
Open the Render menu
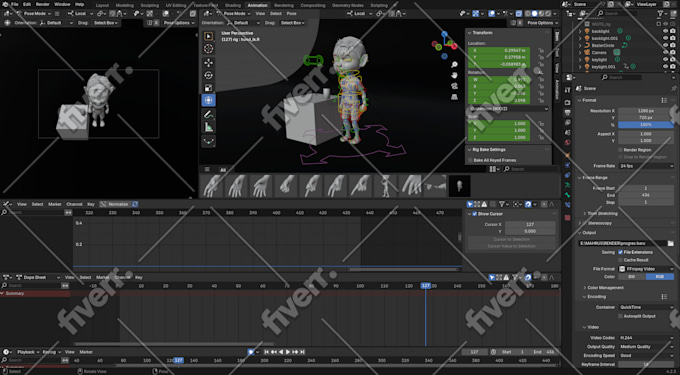pyautogui.click(x=42, y=4)
